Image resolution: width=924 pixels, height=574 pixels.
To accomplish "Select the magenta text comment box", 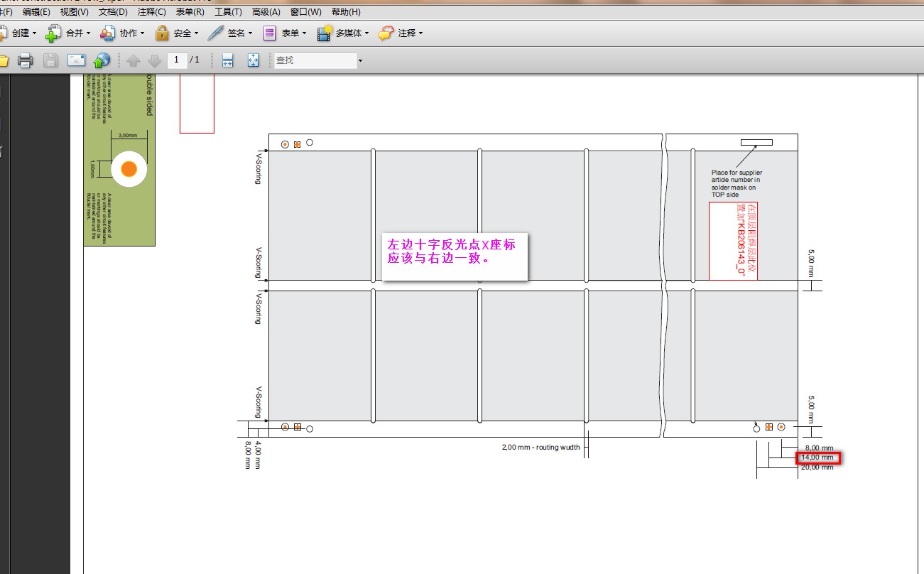I will tap(455, 256).
